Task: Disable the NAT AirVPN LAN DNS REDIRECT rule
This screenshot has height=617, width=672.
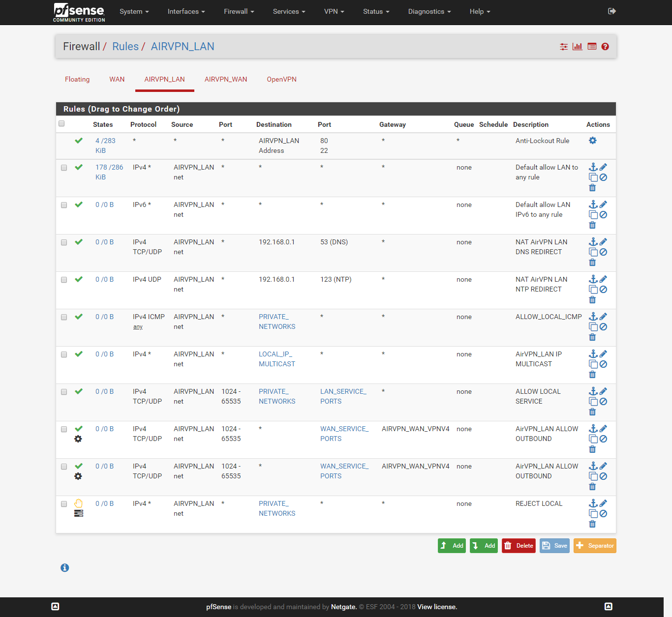Action: 604,252
